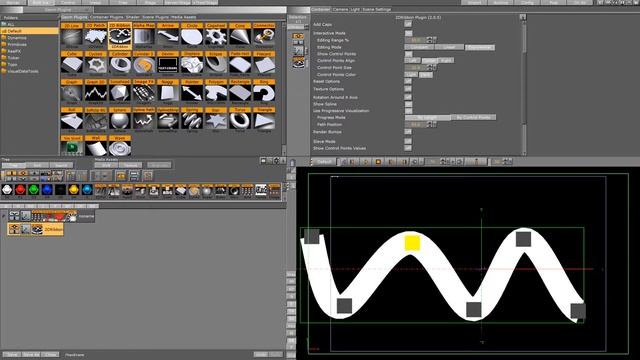The height and width of the screenshot is (360, 640).
Task: Switch to Shader tab
Action: [133, 17]
